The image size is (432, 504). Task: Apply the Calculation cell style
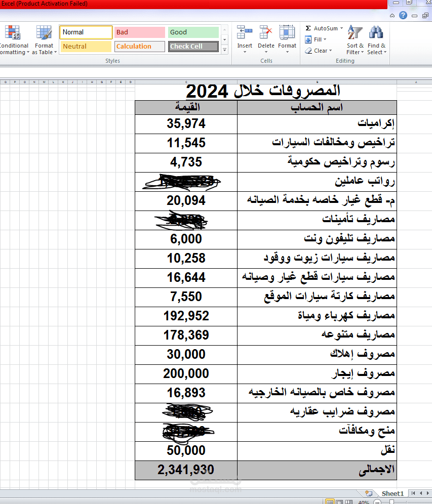pyautogui.click(x=140, y=46)
